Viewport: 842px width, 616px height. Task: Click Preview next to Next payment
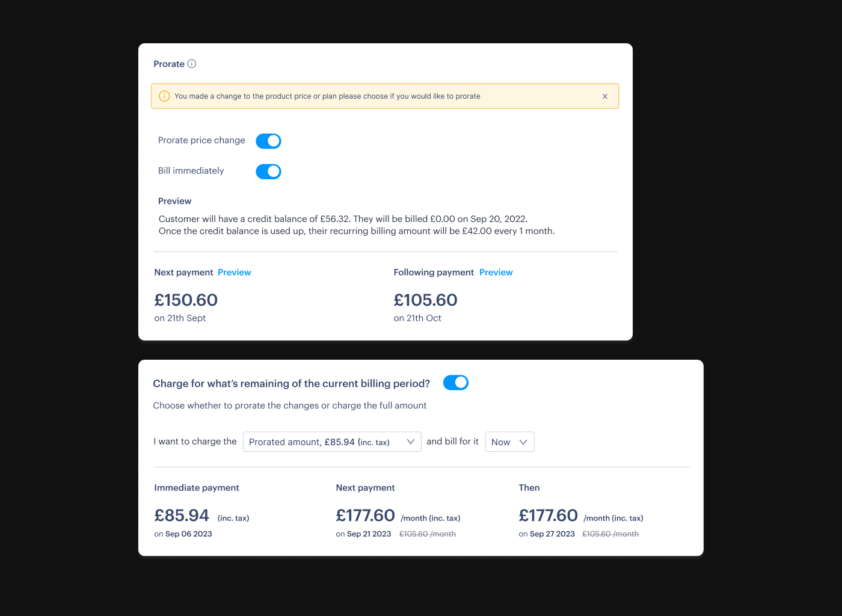coord(235,272)
